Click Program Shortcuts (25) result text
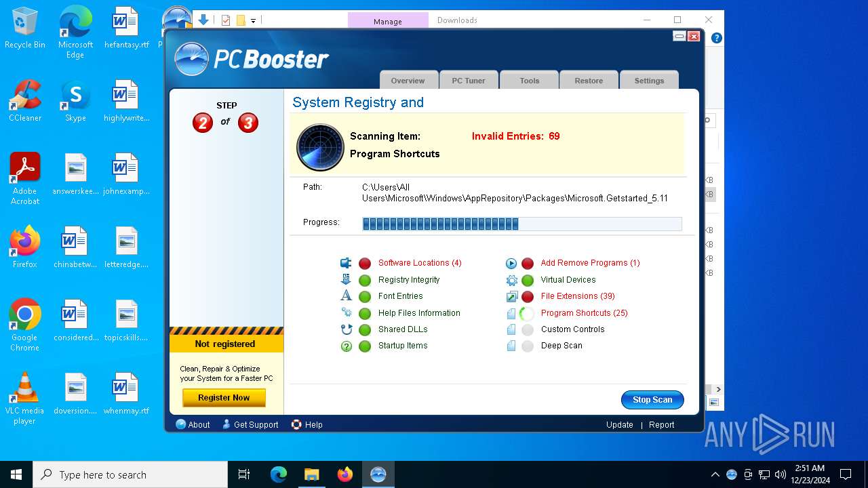The width and height of the screenshot is (868, 488). [585, 313]
